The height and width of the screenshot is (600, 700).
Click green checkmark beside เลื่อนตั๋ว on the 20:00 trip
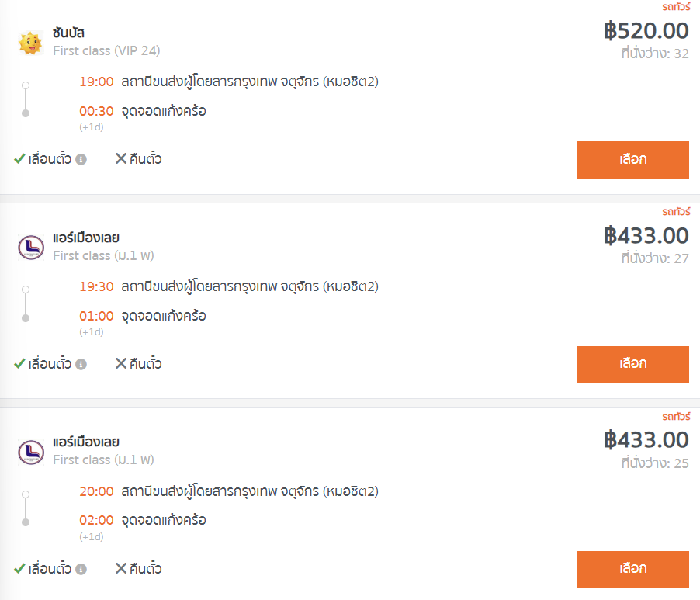tap(19, 568)
